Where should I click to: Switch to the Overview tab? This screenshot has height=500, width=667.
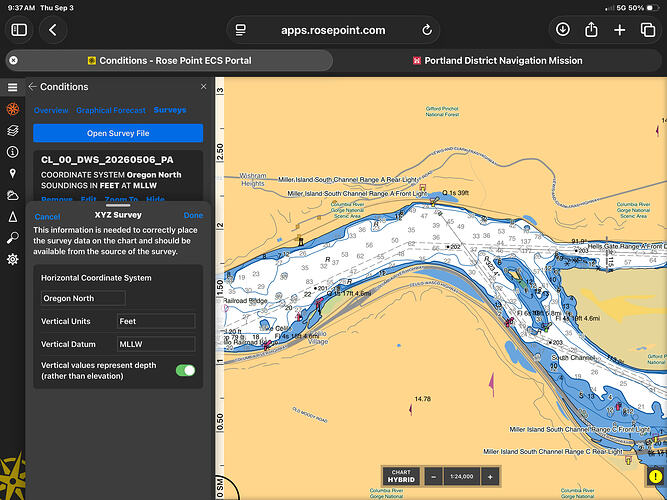point(51,110)
